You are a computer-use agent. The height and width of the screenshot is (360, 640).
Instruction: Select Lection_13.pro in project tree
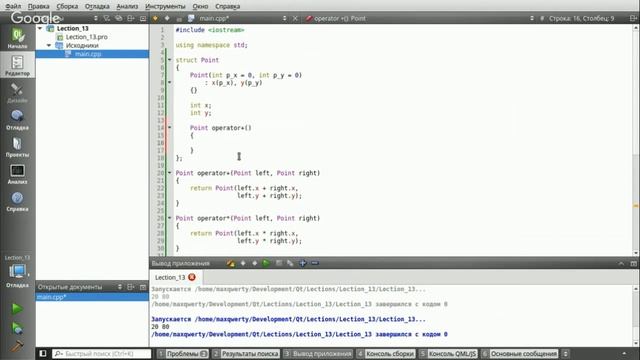(x=87, y=37)
